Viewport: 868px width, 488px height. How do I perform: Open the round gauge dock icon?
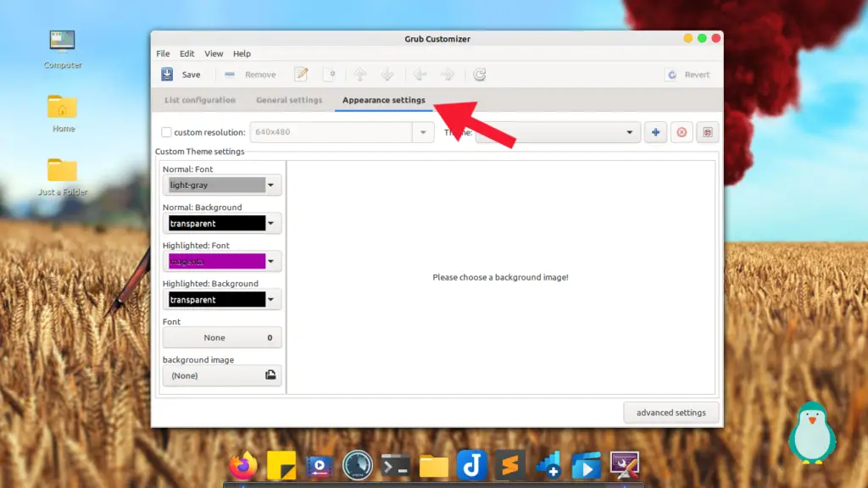click(x=358, y=465)
